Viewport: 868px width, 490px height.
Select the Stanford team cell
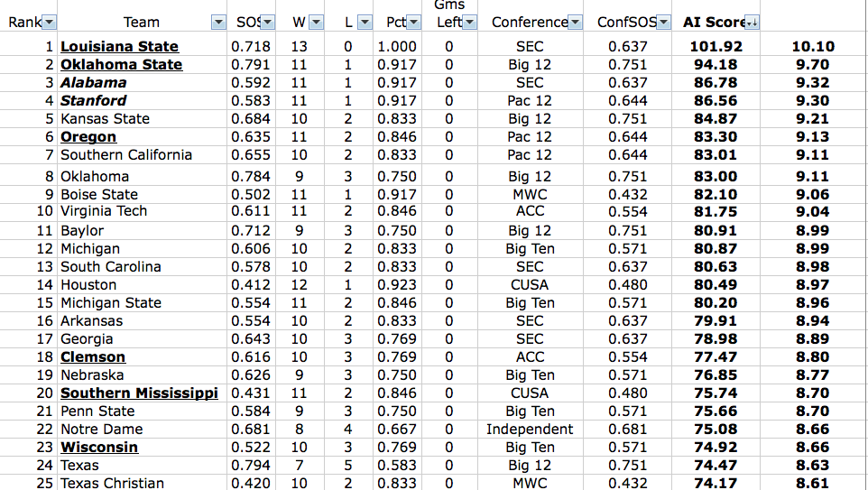(x=143, y=101)
